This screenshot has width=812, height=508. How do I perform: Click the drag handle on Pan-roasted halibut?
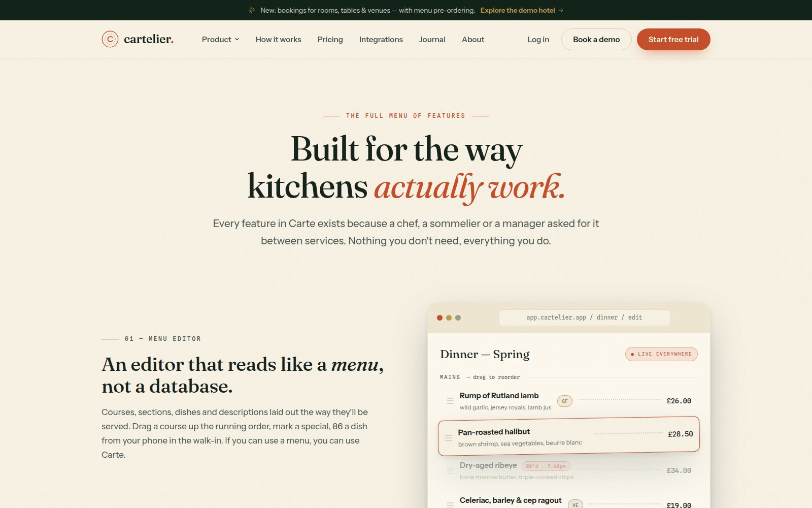(448, 438)
